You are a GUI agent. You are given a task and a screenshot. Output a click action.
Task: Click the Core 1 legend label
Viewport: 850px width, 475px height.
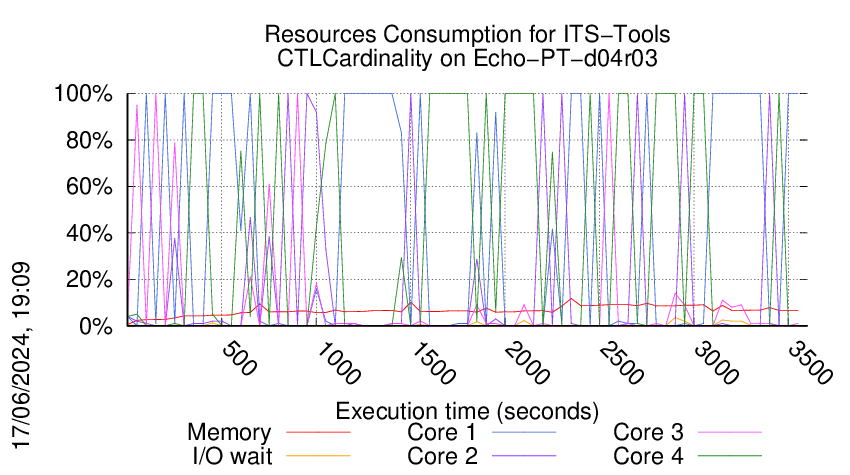click(441, 433)
